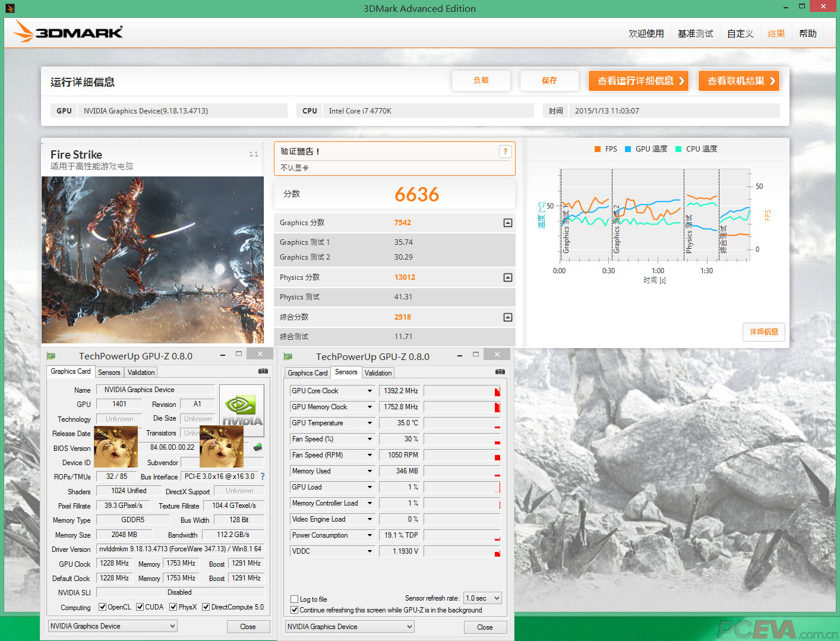Open the Sensor refresh rate dropdown
840x641 pixels.
pos(482,598)
